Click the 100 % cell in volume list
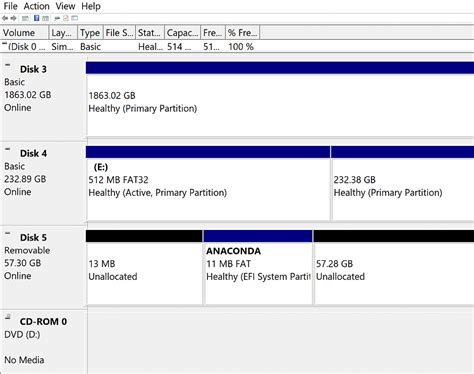Screen dimensions: 474x374 pos(241,47)
